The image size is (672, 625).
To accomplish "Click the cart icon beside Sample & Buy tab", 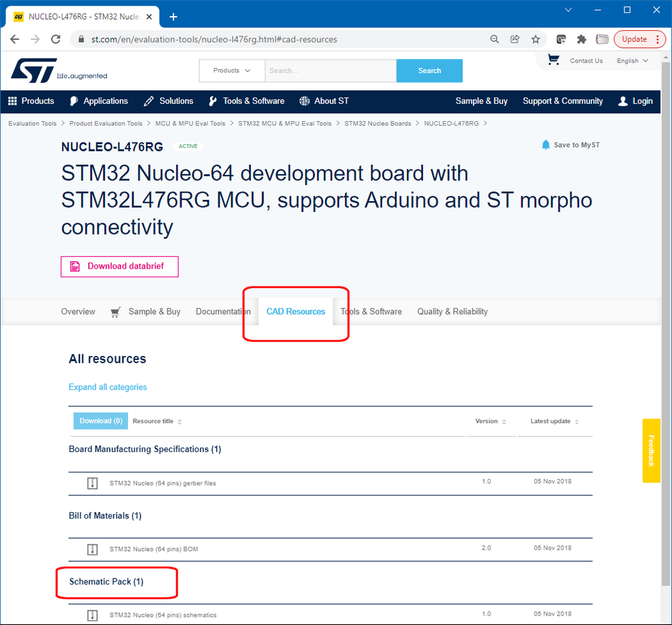I will point(116,312).
